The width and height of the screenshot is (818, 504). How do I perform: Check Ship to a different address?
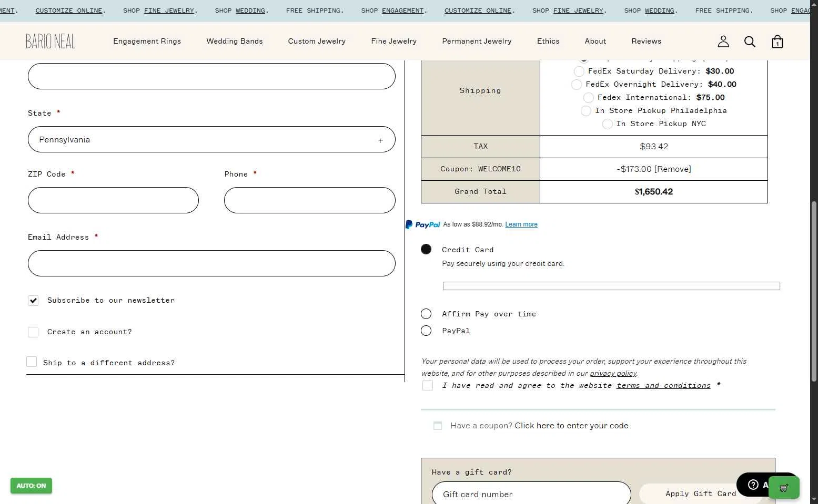32,362
